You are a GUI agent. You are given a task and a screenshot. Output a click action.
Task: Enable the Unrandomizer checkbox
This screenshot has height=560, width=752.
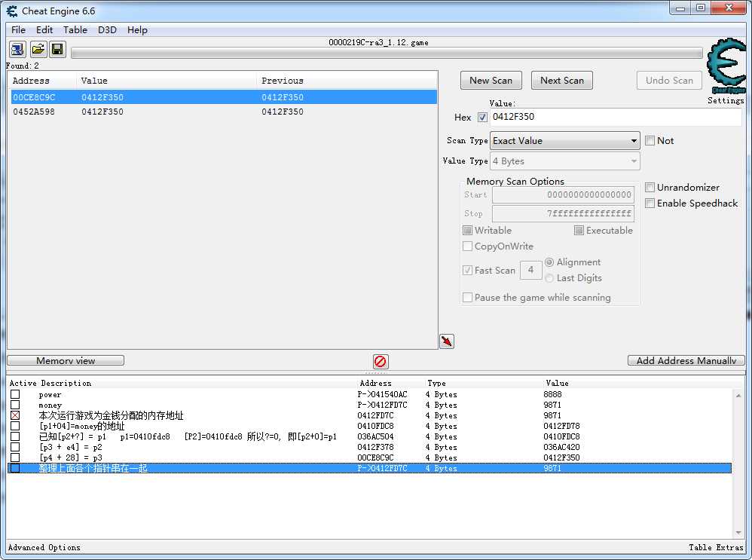(x=650, y=187)
